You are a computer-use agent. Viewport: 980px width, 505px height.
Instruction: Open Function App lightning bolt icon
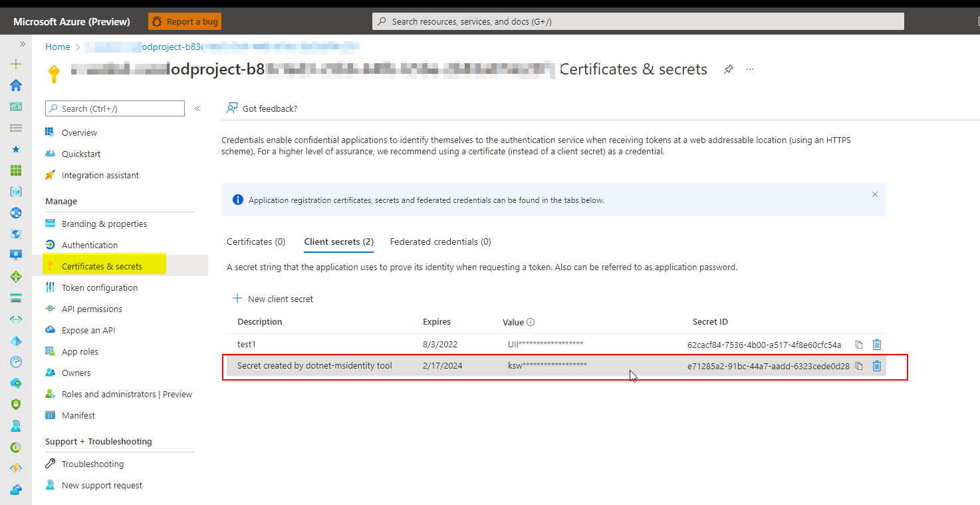pos(16,468)
